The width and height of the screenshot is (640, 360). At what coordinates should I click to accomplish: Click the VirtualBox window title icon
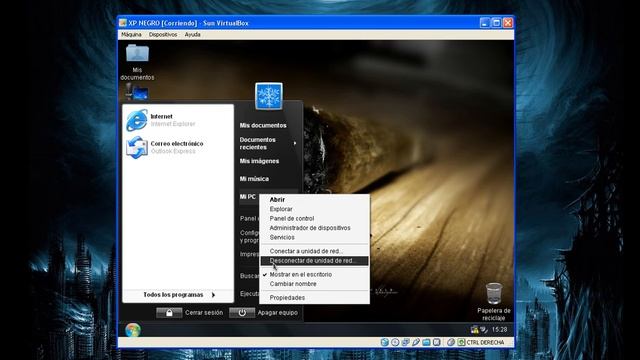pos(123,23)
